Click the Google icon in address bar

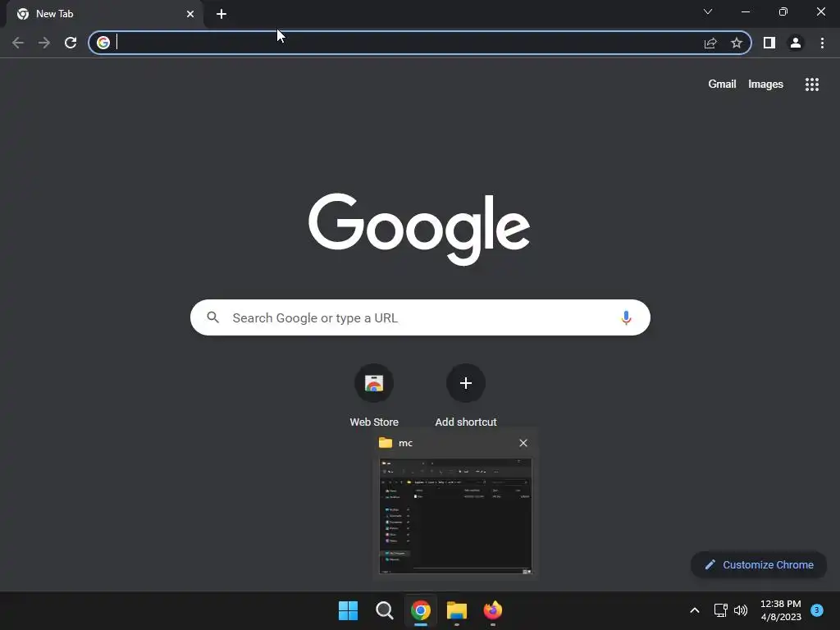[x=103, y=43]
